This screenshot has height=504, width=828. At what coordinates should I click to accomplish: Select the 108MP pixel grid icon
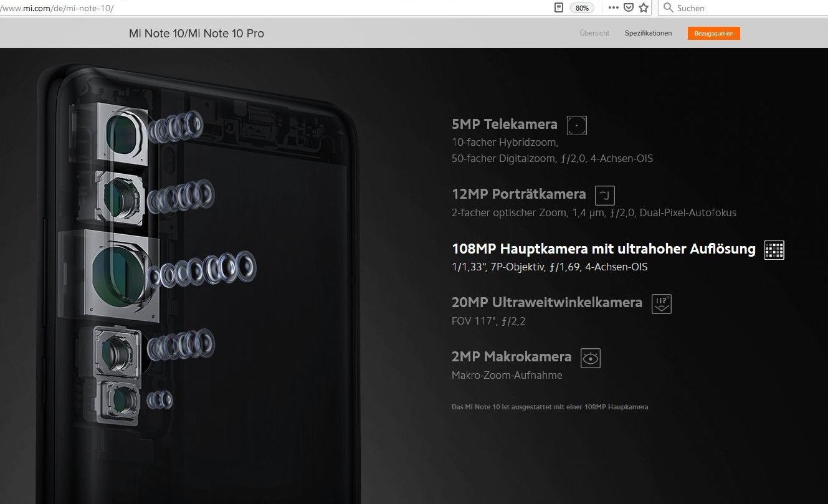(x=774, y=250)
